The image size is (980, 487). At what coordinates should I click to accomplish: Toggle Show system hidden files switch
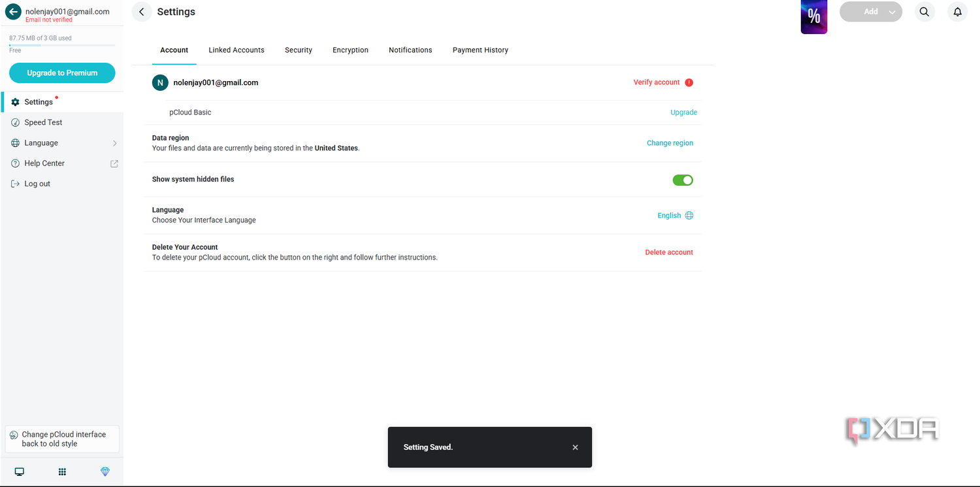click(683, 180)
